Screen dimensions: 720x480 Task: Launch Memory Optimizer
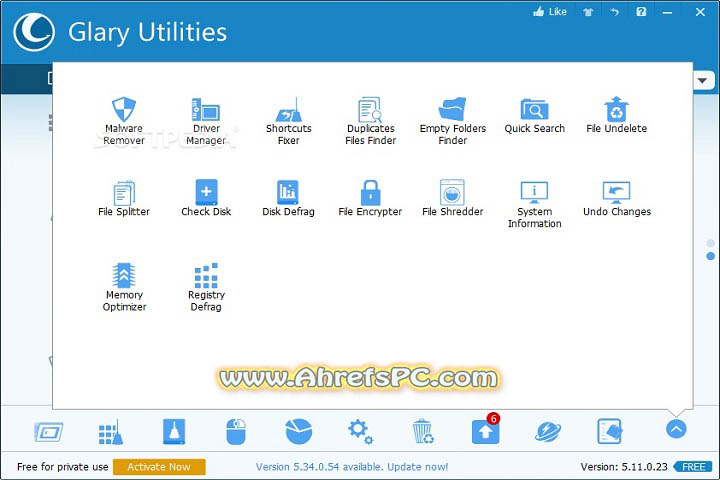124,287
